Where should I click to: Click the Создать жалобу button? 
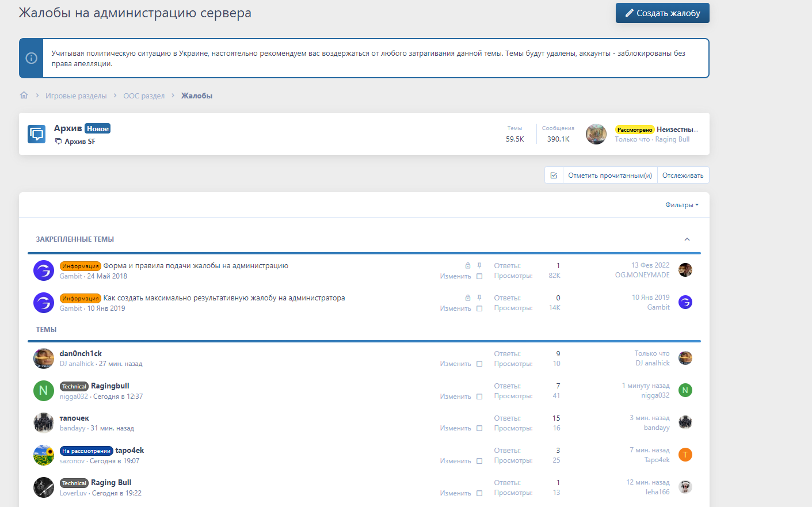pos(662,13)
